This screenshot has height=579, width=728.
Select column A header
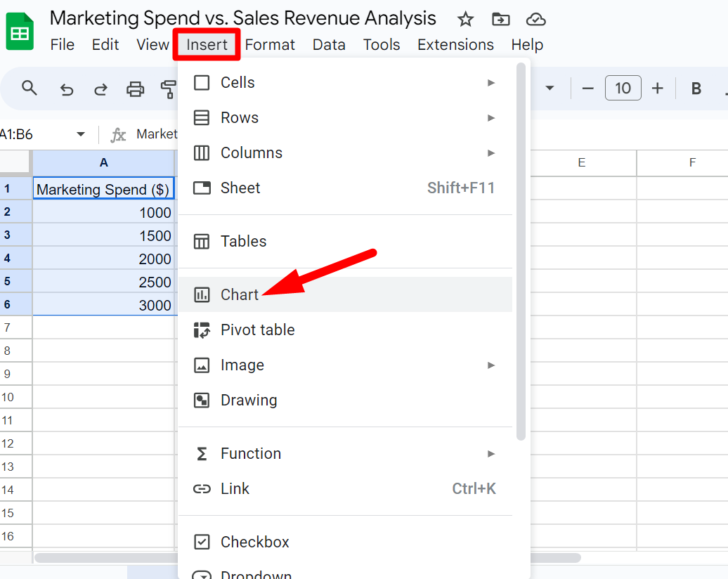104,163
